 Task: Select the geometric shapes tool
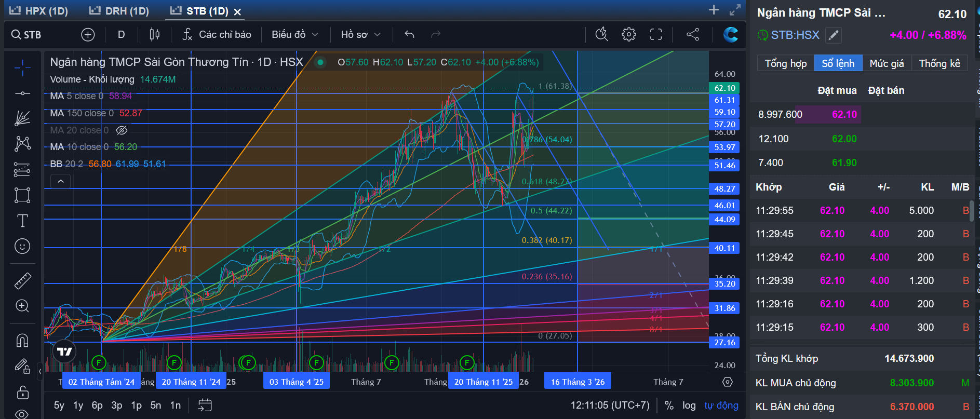22,195
